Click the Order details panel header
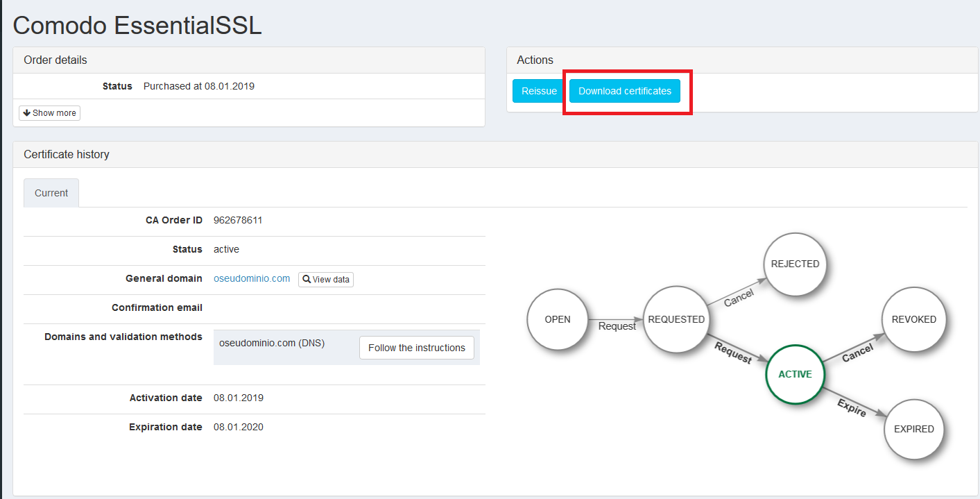 pyautogui.click(x=55, y=60)
